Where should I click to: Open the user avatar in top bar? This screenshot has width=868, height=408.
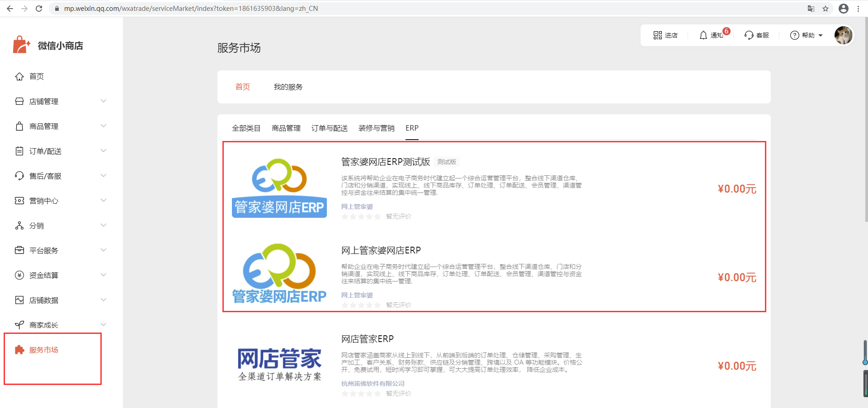(x=843, y=35)
